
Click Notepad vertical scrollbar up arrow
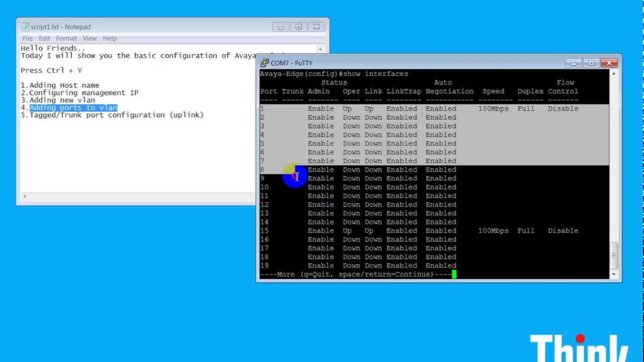pyautogui.click(x=320, y=49)
